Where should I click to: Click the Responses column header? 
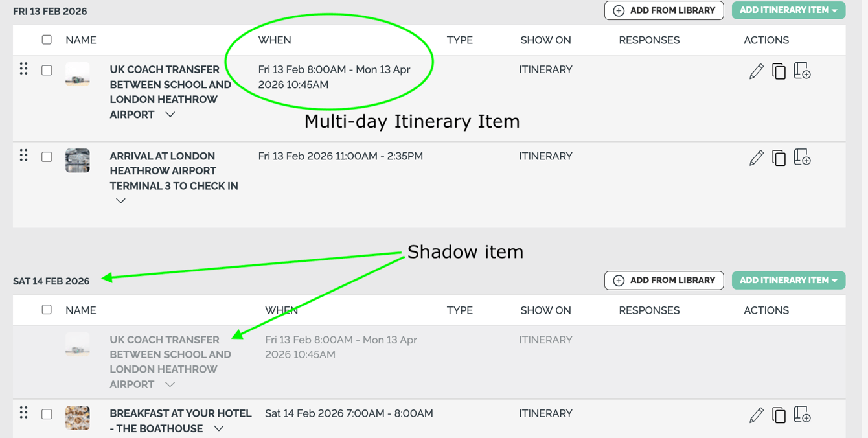point(649,40)
